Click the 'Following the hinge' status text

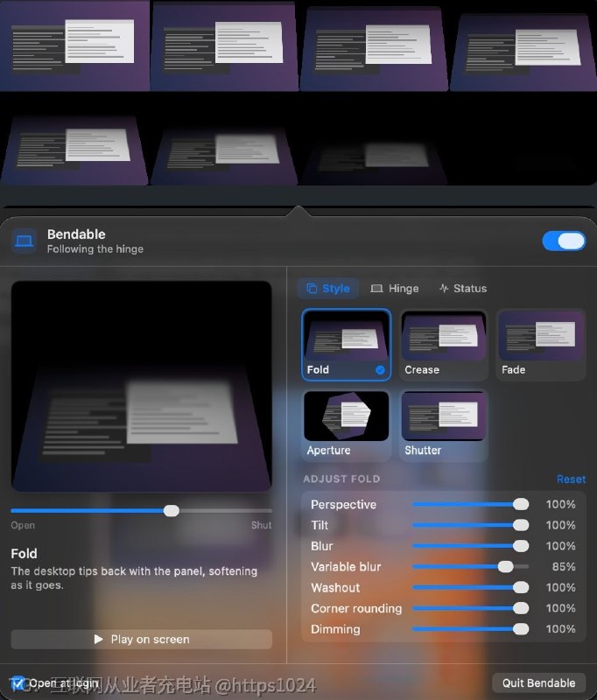click(95, 249)
